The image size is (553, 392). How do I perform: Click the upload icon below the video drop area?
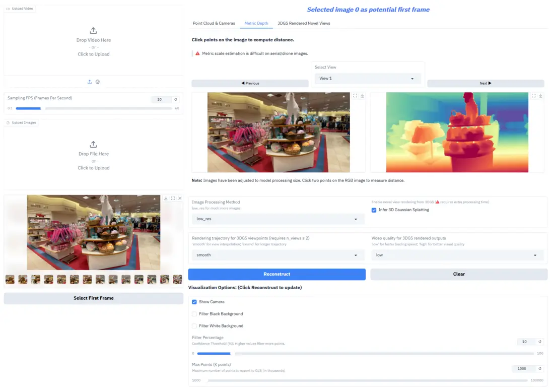click(x=90, y=82)
